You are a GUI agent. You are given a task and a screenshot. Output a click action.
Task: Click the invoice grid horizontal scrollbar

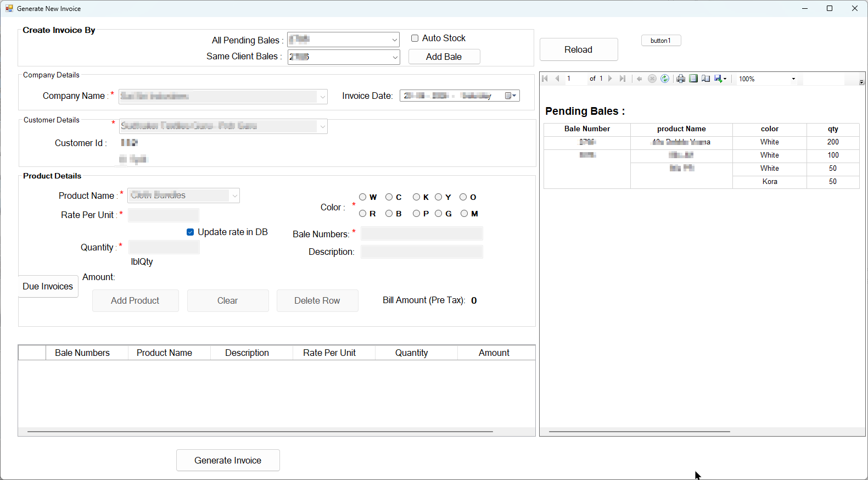260,432
